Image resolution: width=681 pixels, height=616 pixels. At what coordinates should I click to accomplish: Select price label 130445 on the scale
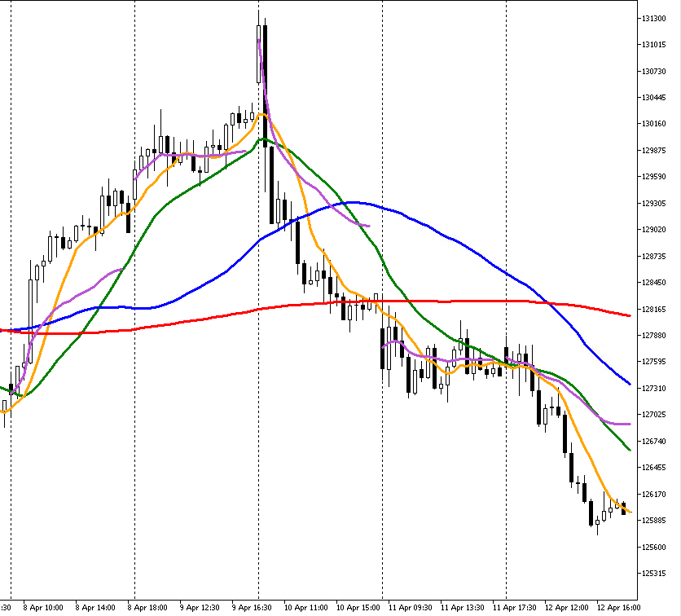653,98
